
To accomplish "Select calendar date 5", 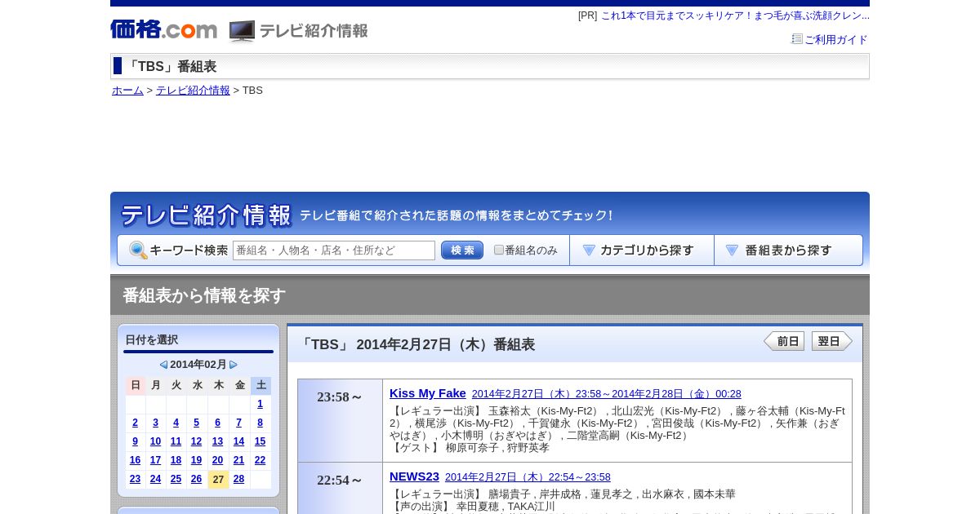I will [196, 423].
